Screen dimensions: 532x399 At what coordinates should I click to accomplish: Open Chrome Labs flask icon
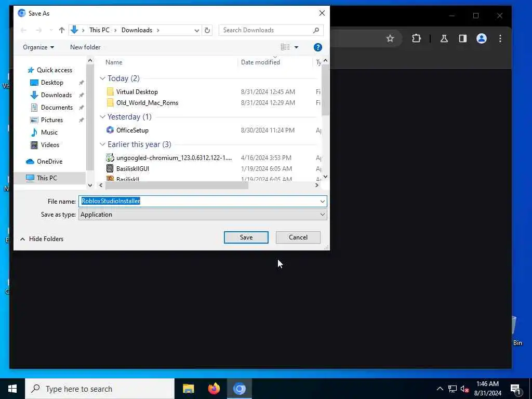point(444,38)
